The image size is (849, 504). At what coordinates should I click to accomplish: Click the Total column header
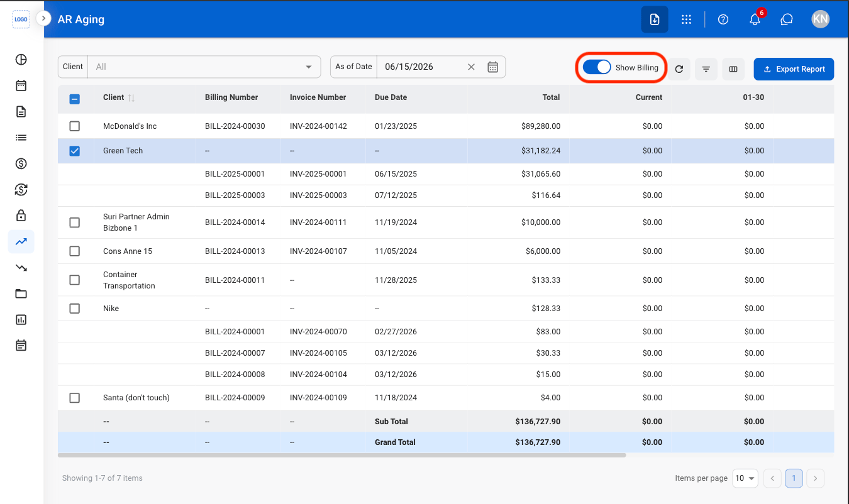click(x=551, y=97)
